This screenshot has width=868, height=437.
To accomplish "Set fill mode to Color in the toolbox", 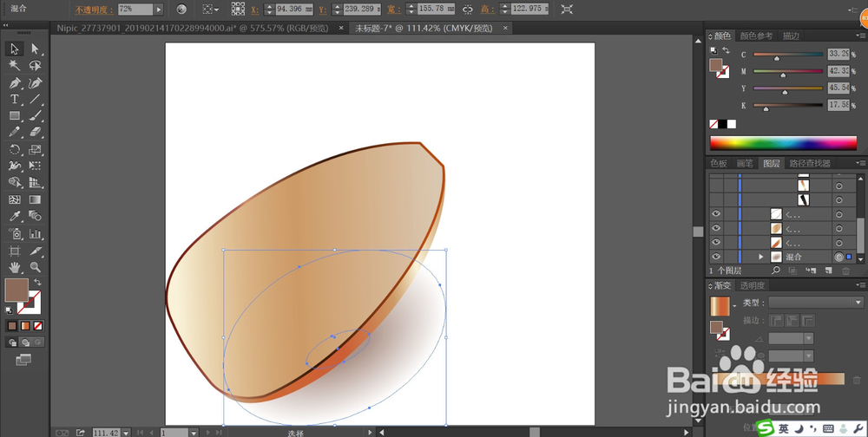I will [x=12, y=326].
